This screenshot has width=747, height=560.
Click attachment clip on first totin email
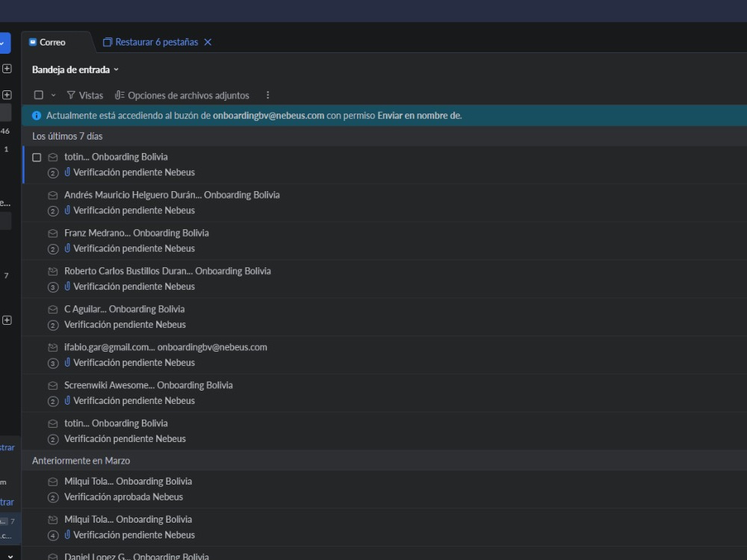click(x=67, y=172)
